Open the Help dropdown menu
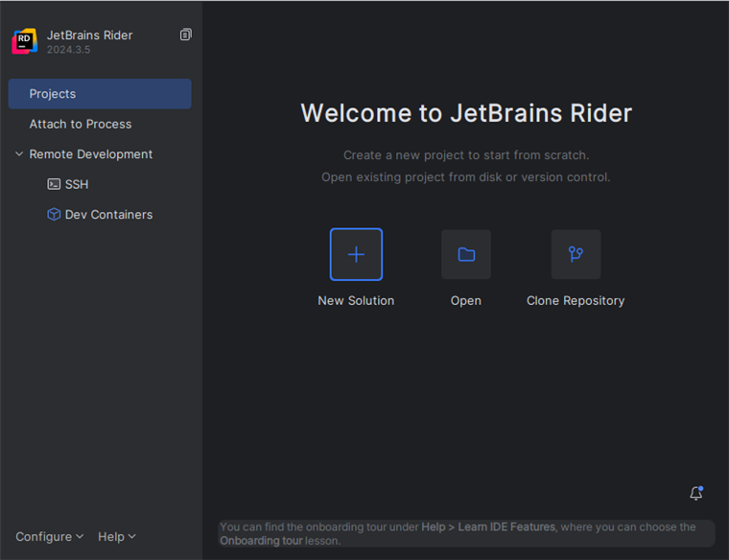 [117, 537]
